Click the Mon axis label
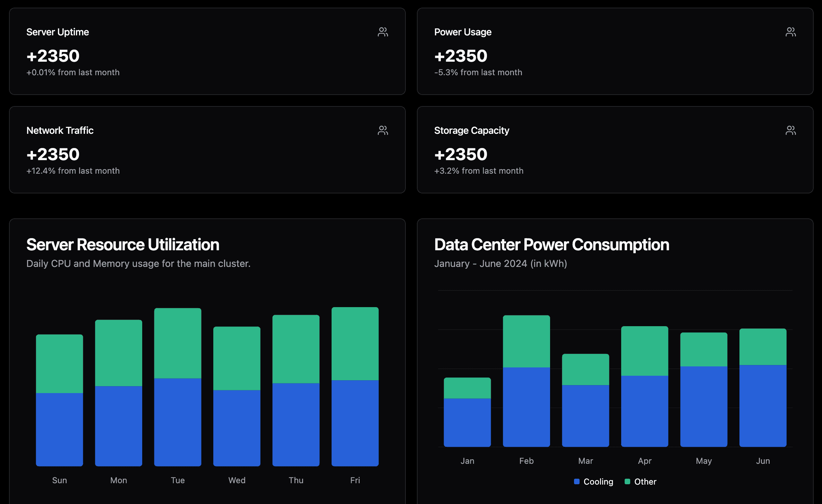This screenshot has height=504, width=822. coord(119,480)
